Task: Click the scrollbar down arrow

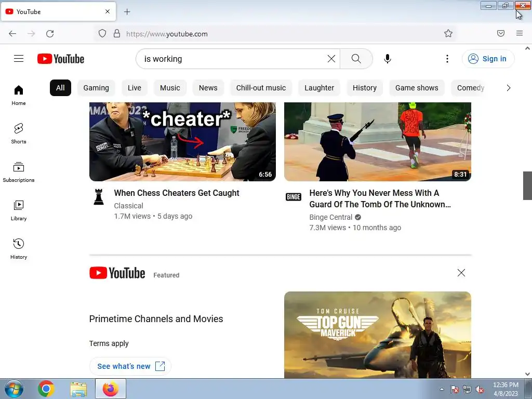Action: point(527,374)
